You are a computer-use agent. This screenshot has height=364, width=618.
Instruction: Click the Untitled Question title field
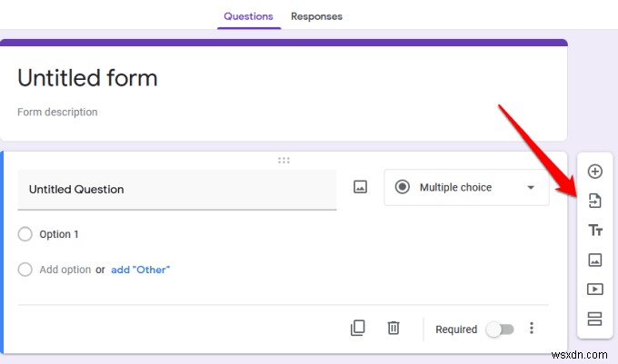(177, 190)
